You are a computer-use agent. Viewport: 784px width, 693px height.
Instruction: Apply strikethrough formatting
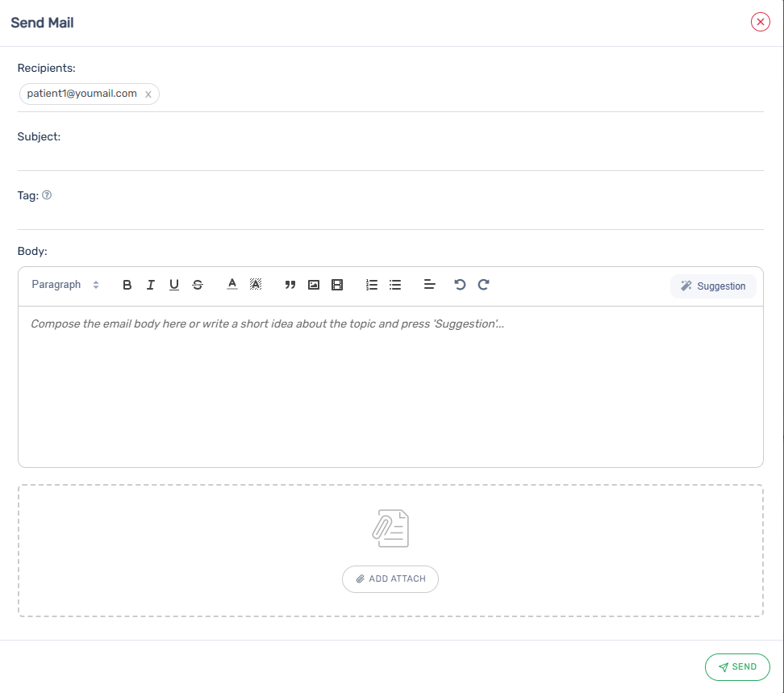(198, 285)
